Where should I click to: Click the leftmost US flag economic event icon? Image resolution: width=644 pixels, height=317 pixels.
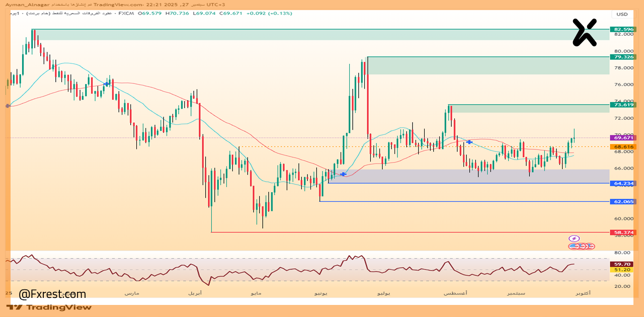(x=573, y=246)
